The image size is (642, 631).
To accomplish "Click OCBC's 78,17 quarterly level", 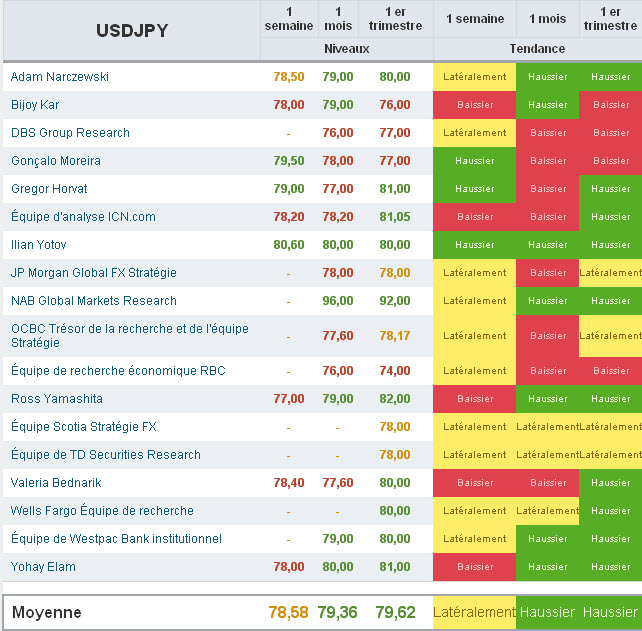I will click(395, 335).
